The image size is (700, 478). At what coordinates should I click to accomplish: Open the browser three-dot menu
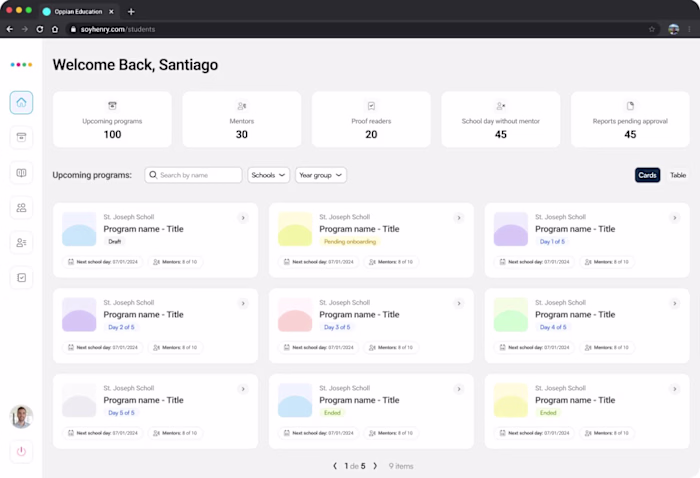click(690, 29)
